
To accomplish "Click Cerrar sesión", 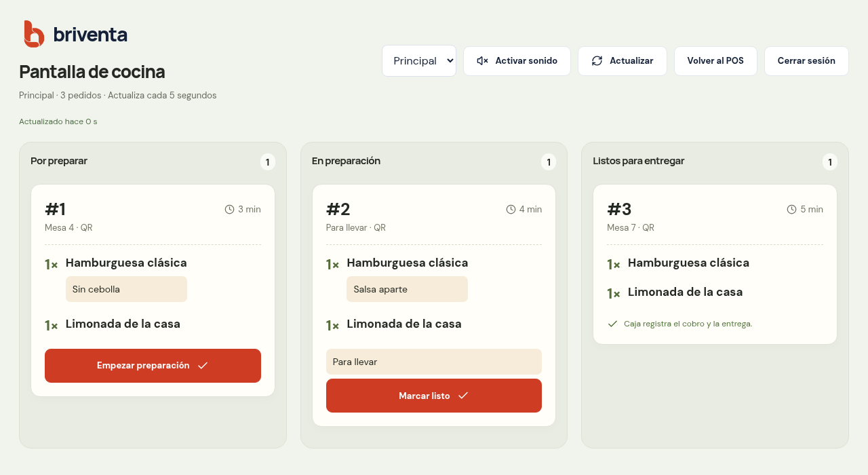I will point(806,61).
